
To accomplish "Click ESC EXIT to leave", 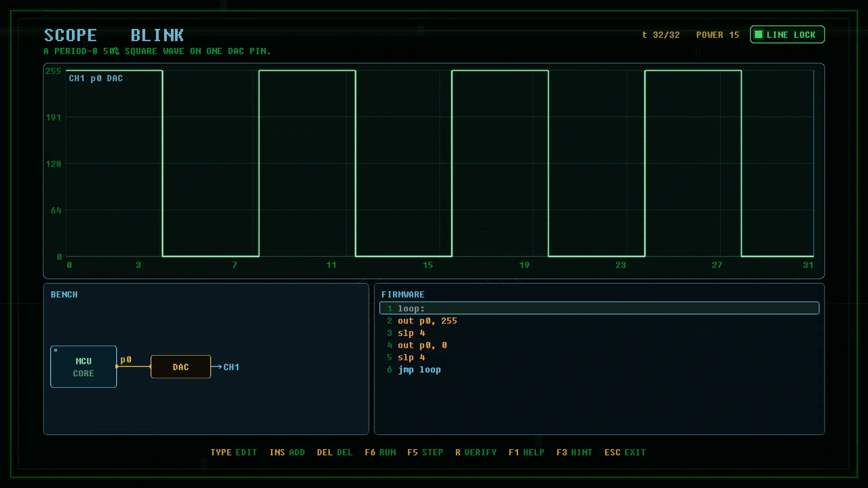I will (x=625, y=452).
